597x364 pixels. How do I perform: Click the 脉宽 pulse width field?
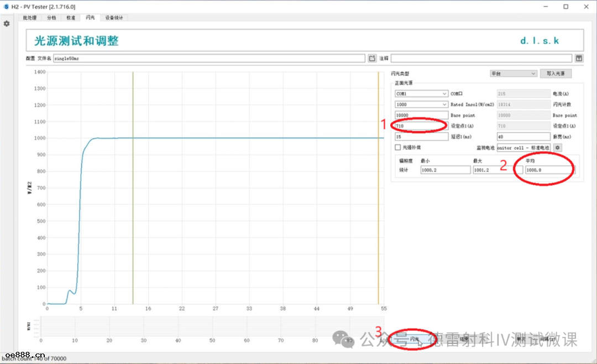(523, 136)
